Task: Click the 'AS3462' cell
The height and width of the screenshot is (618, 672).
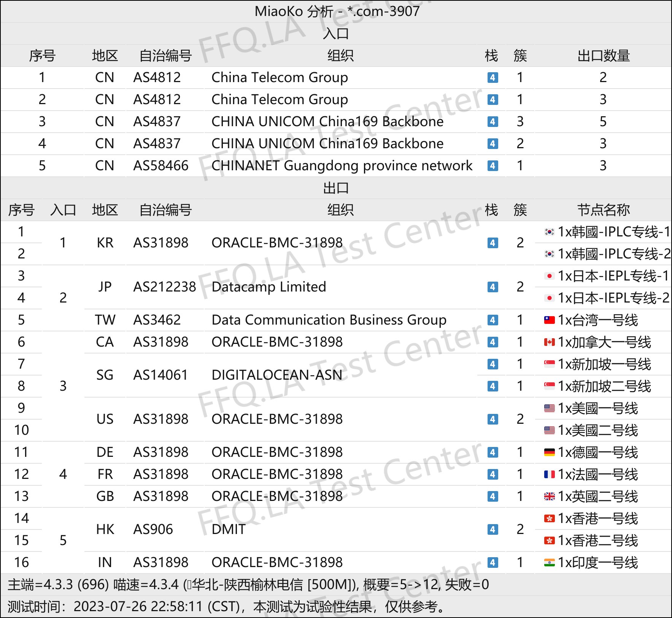Action: [157, 320]
